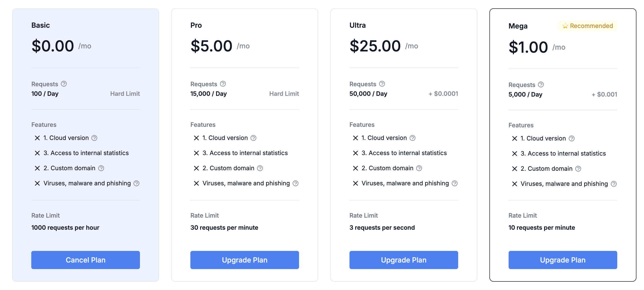The height and width of the screenshot is (290, 644).
Task: Click Upgrade Plan for the Ultra plan
Action: click(404, 260)
